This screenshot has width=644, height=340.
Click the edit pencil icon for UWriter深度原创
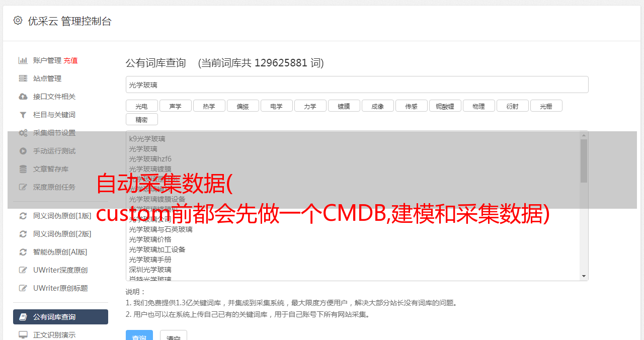tap(23, 270)
